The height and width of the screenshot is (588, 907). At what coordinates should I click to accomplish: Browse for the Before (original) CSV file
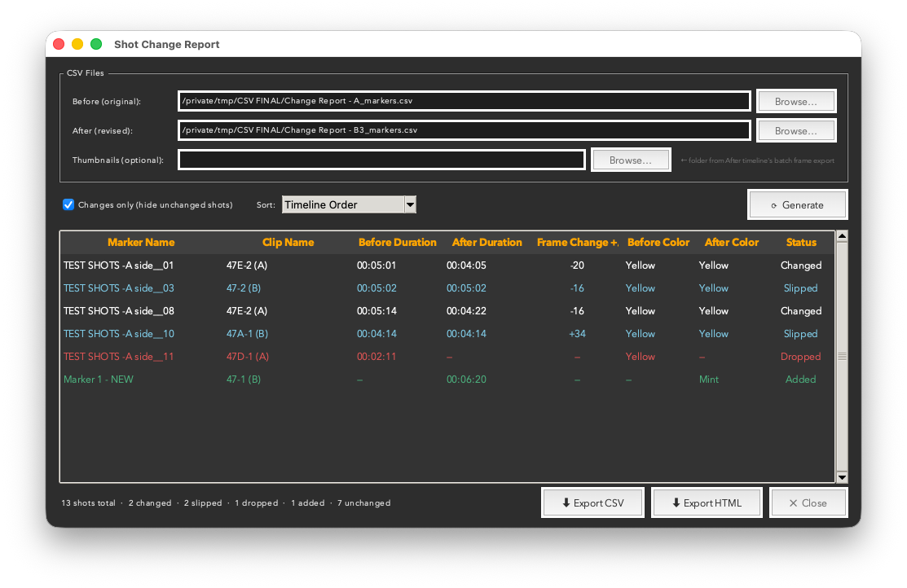[x=796, y=101]
